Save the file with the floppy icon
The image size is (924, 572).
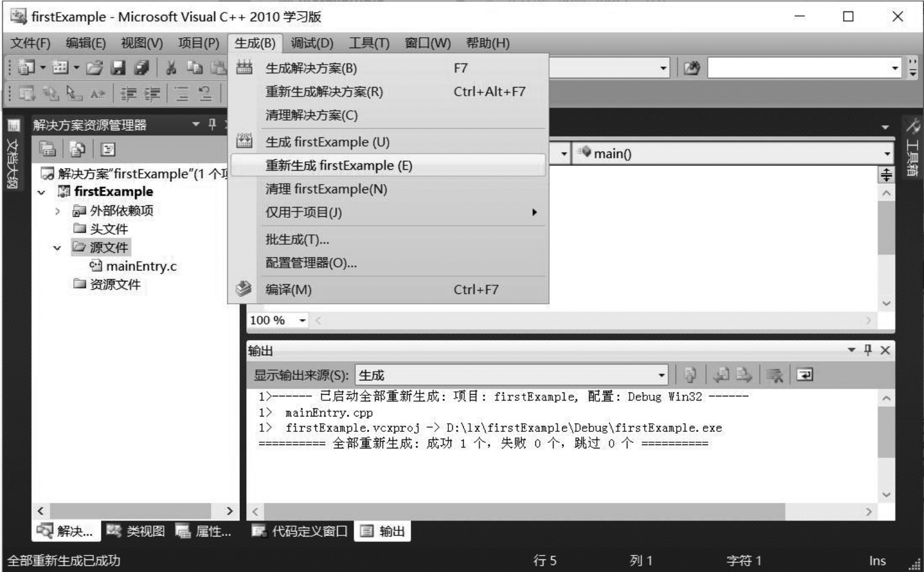(118, 67)
